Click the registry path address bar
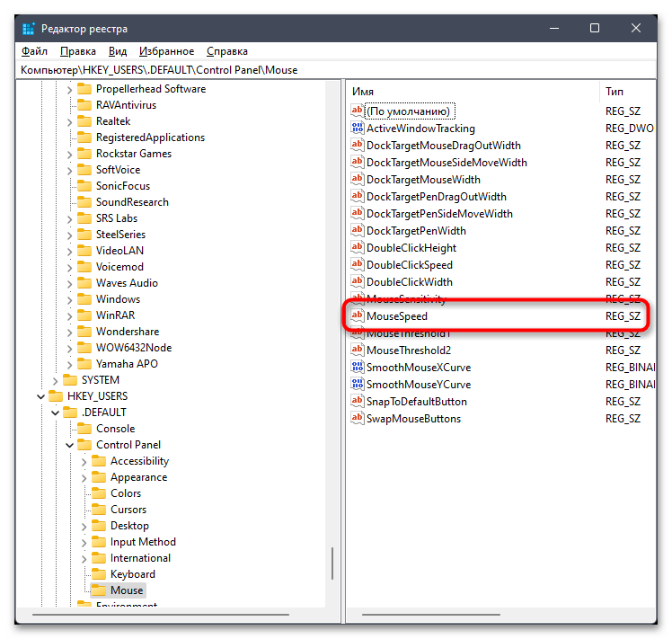Screen dimensions: 672x639 pyautogui.click(x=336, y=70)
